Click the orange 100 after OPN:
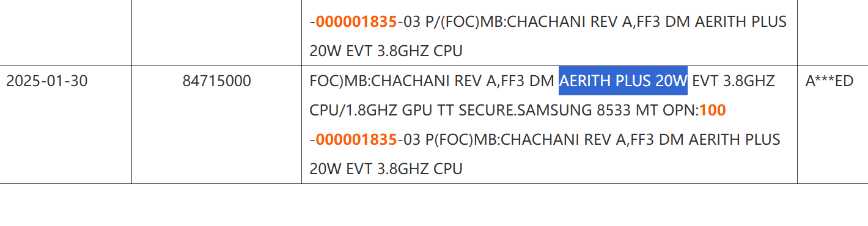The image size is (868, 226). (712, 111)
